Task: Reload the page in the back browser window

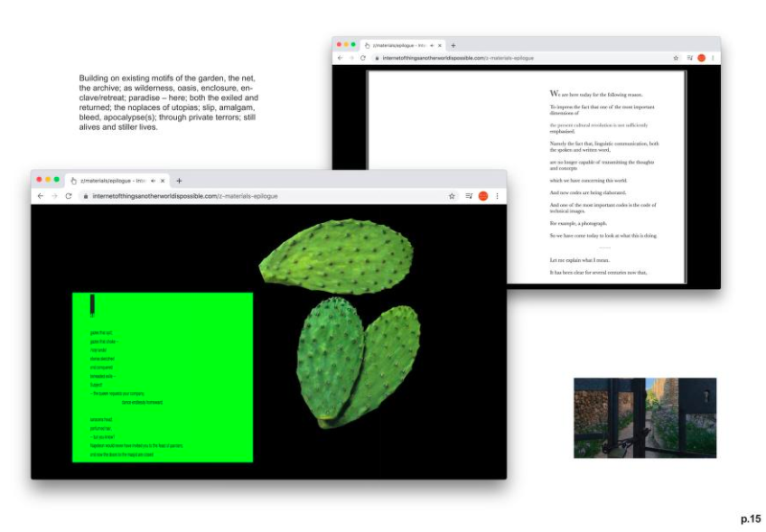Action: (362, 58)
